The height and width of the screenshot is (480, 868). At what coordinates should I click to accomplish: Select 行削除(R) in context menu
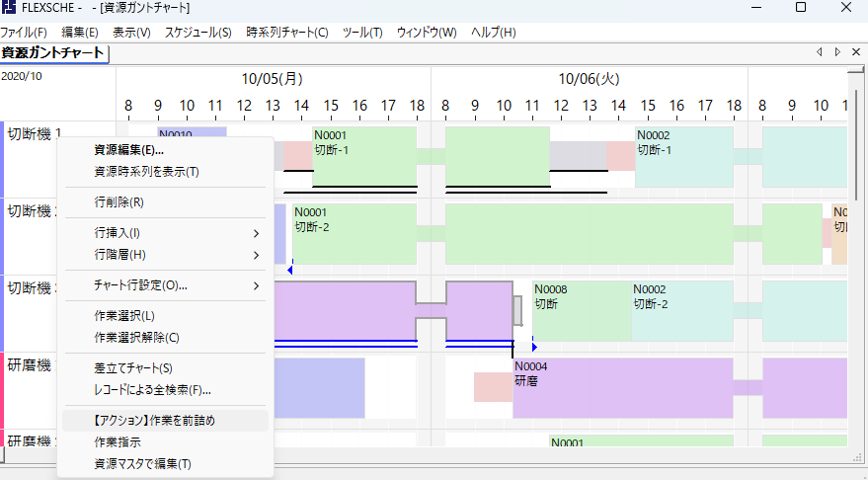coord(165,202)
